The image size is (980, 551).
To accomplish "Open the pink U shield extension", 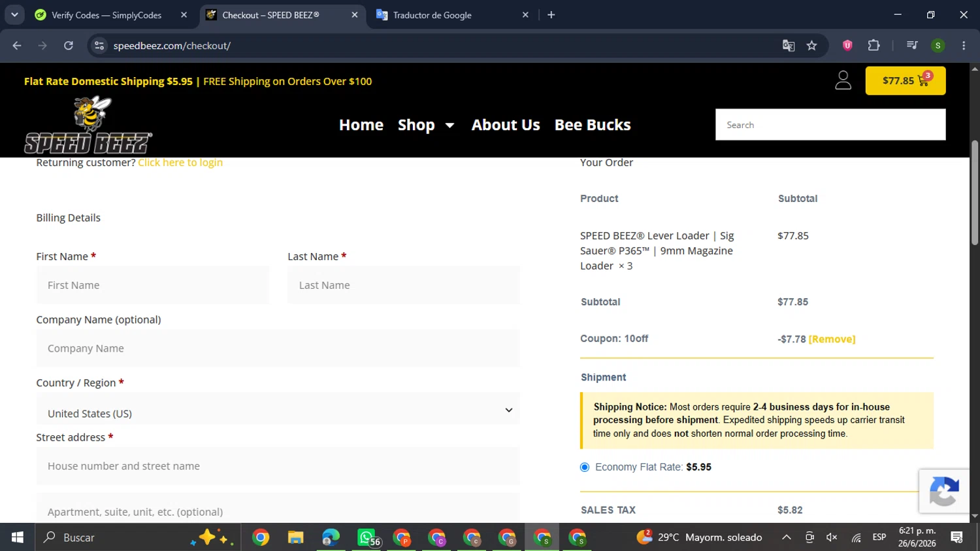I will pos(847,46).
